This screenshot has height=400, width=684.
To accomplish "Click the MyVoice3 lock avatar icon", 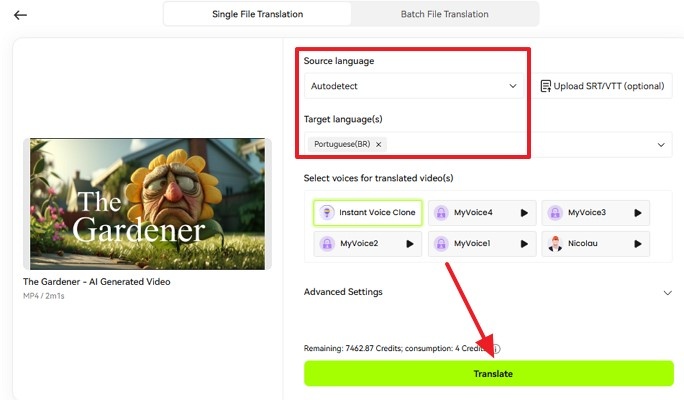I will click(x=555, y=213).
